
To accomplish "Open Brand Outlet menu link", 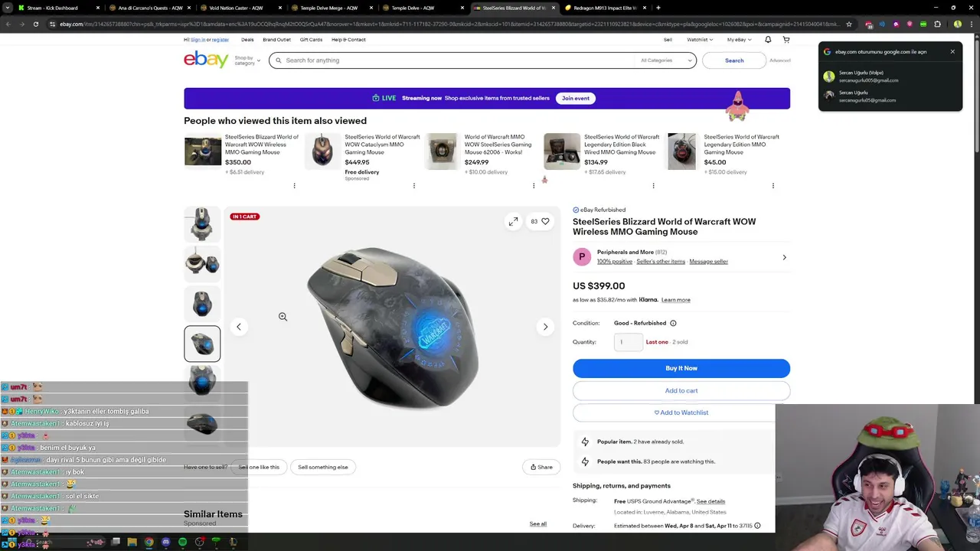I will pos(276,40).
